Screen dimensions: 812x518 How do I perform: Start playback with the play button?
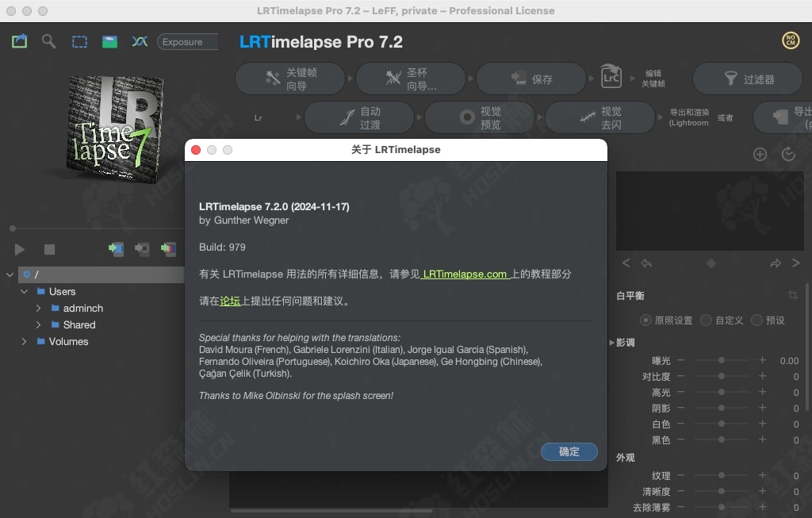[x=20, y=250]
